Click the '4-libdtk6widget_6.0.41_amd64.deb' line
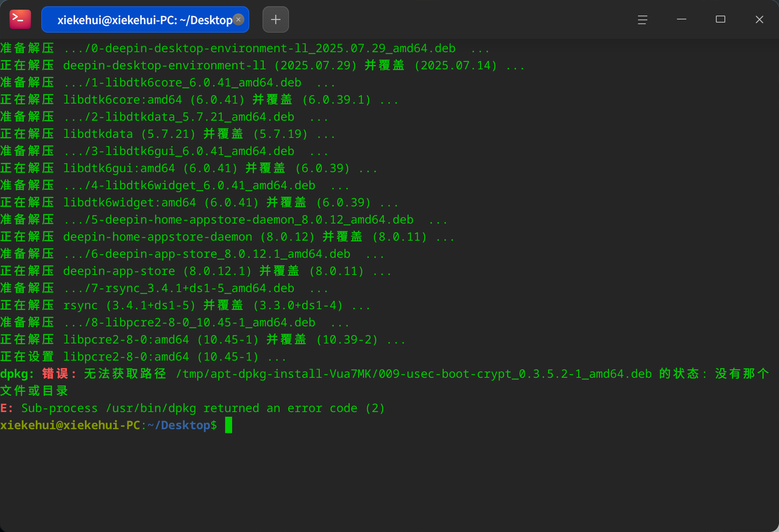The height and width of the screenshot is (532, 779). click(x=175, y=185)
